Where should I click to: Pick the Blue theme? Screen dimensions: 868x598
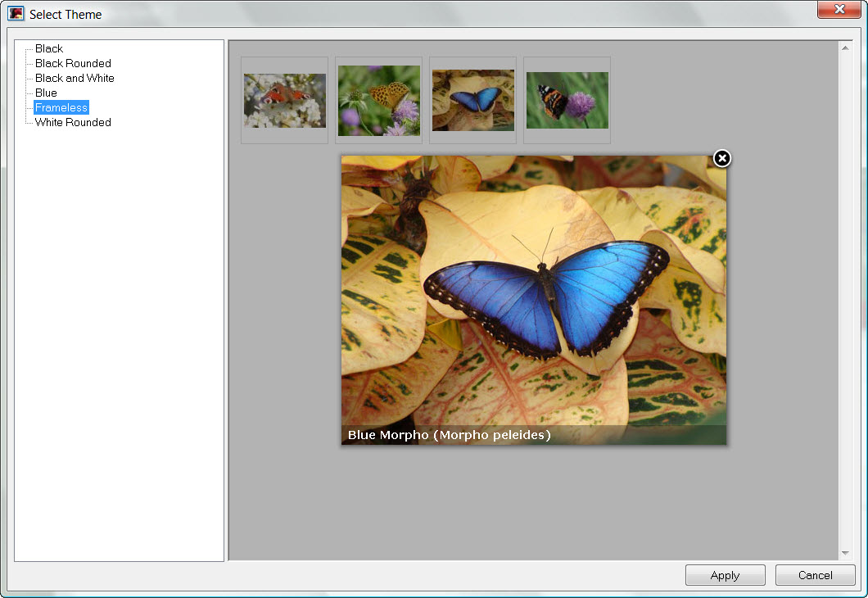pyautogui.click(x=46, y=93)
